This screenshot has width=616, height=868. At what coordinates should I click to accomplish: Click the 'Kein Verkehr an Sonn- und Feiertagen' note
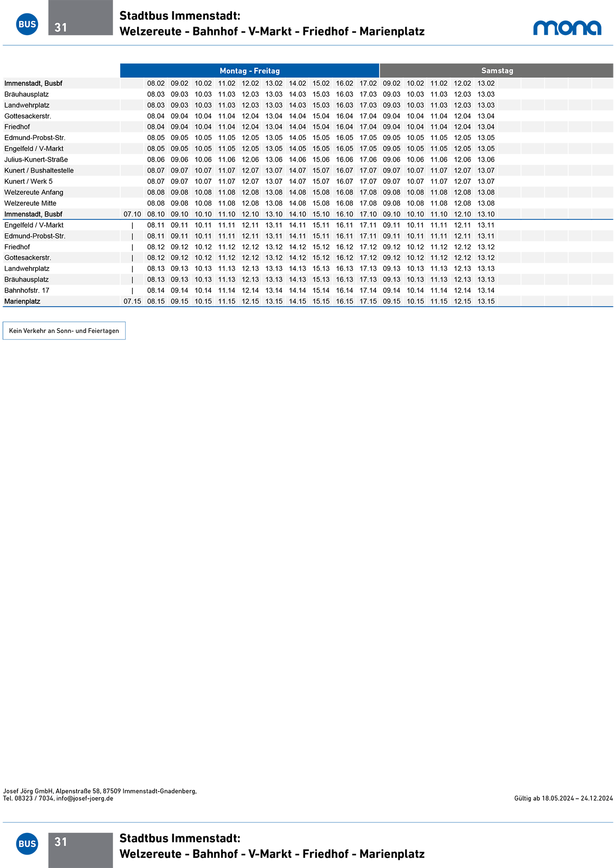pyautogui.click(x=64, y=331)
